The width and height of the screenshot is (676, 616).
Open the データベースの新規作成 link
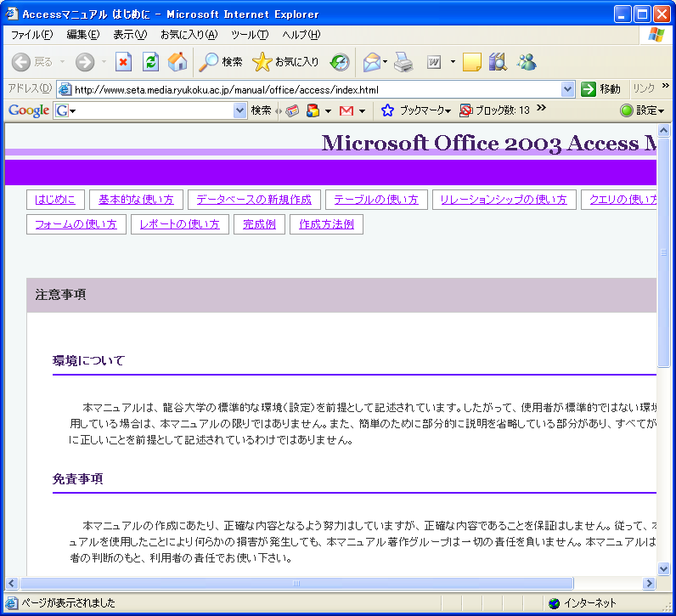254,200
